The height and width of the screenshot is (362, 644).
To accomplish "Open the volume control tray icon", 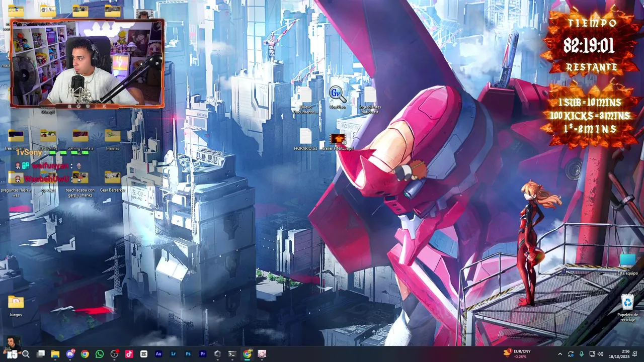I will [x=600, y=354].
